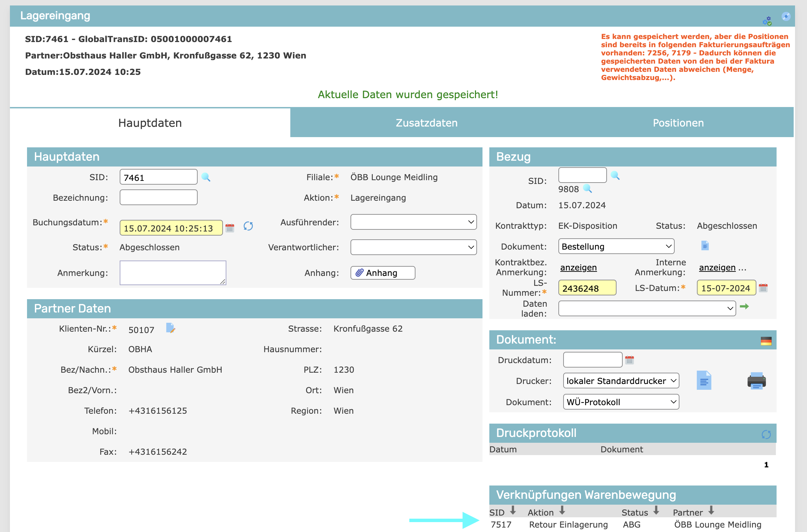This screenshot has width=807, height=532.
Task: Sort Verknüpfungen table by SID column arrow
Action: point(513,511)
